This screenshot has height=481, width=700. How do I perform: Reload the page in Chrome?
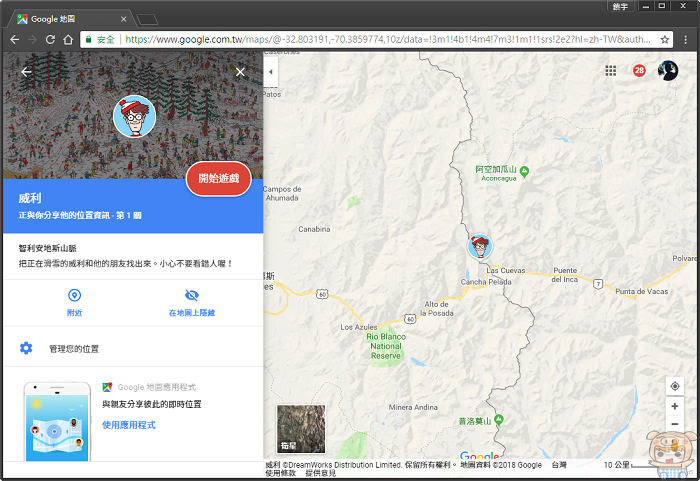click(x=50, y=40)
